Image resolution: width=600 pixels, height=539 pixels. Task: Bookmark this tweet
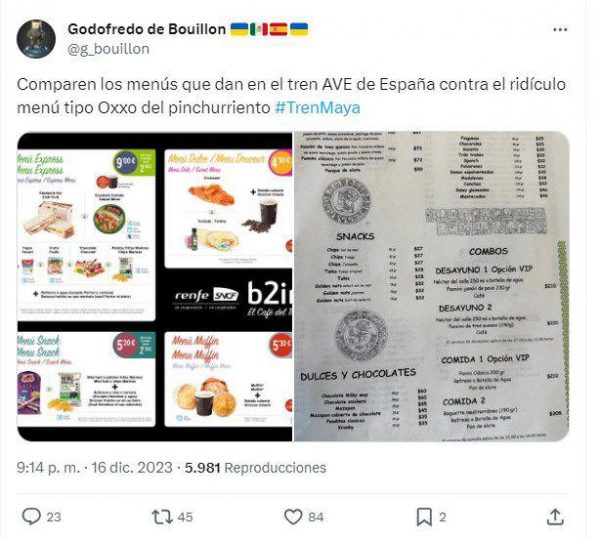[x=424, y=517]
